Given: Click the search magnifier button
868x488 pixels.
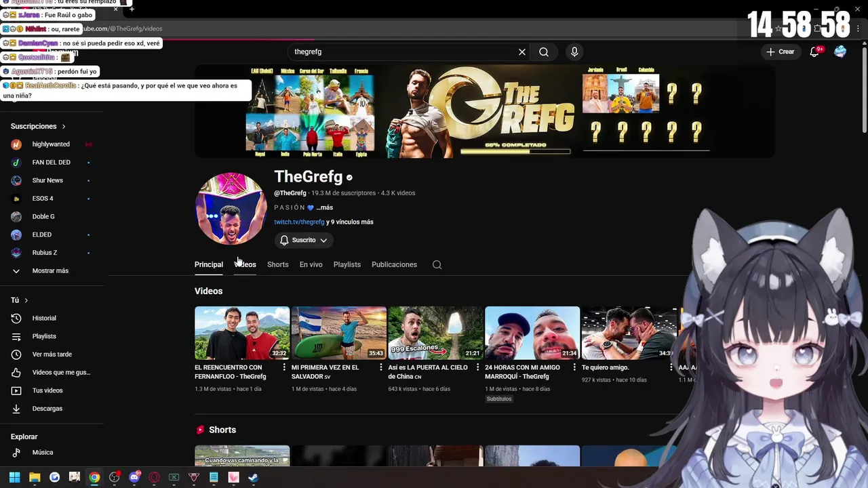Looking at the screenshot, I should pos(544,52).
